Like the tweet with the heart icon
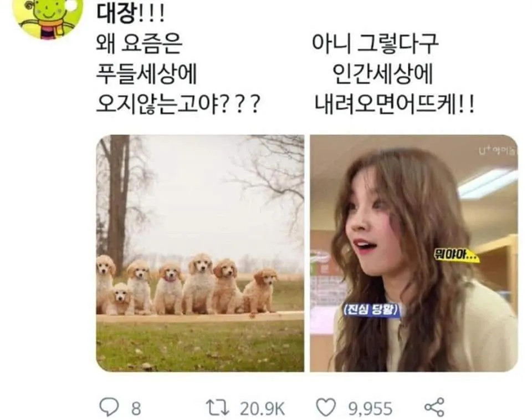 tap(326, 407)
